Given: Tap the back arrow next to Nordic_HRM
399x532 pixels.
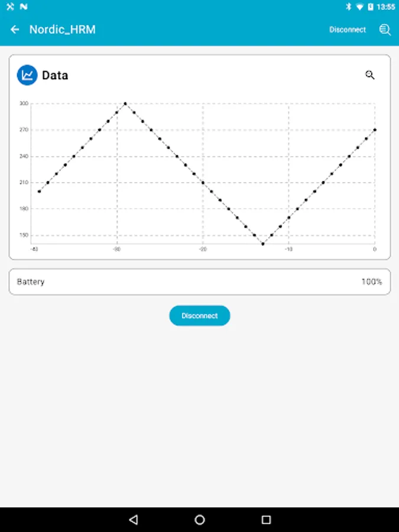Looking at the screenshot, I should pos(15,30).
